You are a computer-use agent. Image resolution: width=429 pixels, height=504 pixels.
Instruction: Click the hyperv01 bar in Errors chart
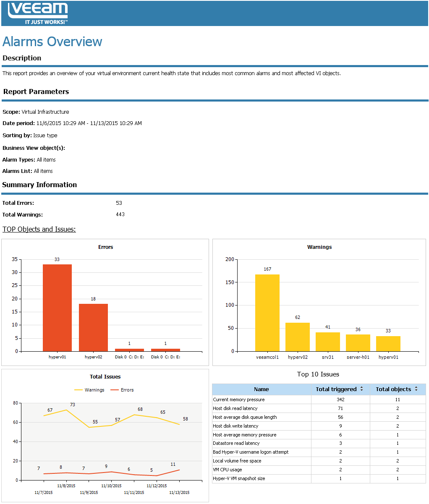click(57, 308)
